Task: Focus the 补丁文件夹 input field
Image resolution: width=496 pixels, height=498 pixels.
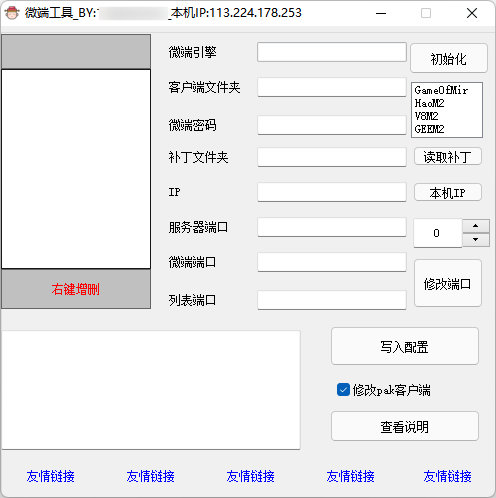Action: (332, 157)
